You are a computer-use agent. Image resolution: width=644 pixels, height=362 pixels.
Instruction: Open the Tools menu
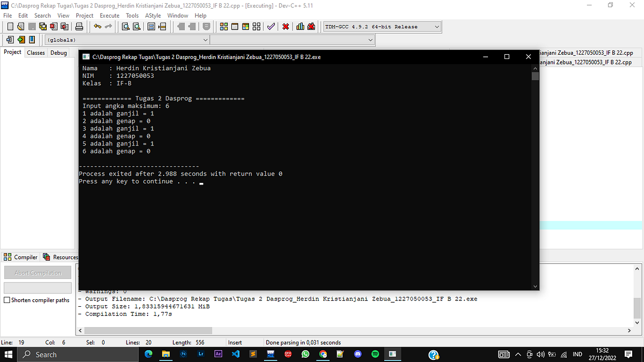[132, 16]
